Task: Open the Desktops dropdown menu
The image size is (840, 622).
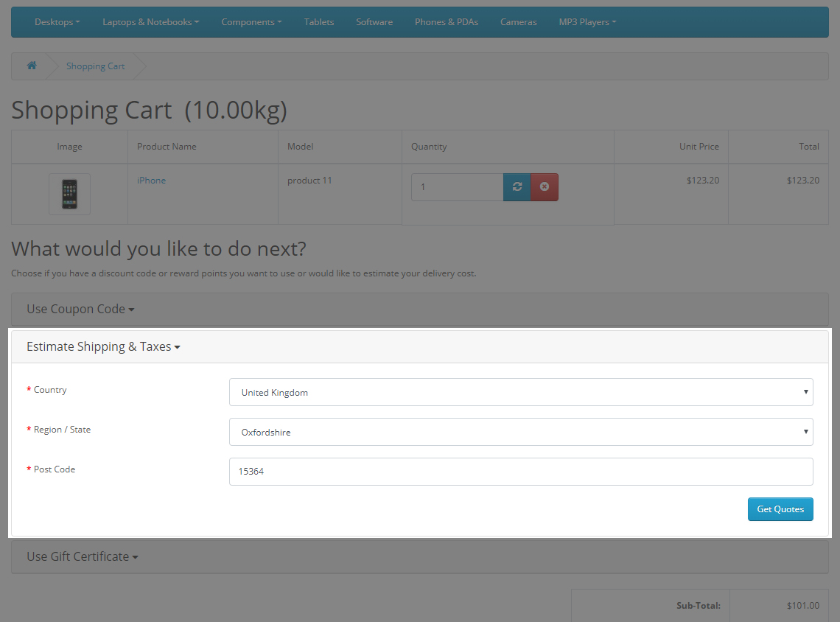Action: 57,22
